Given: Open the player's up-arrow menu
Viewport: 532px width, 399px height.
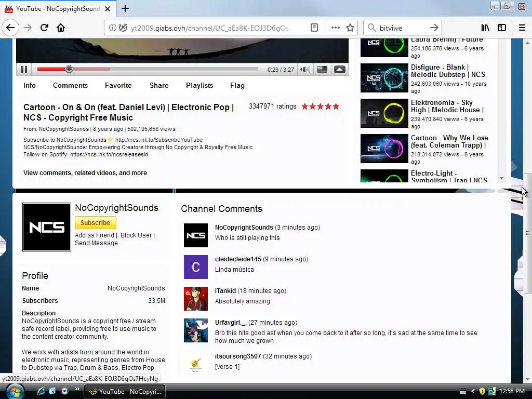Looking at the screenshot, I should (340, 70).
